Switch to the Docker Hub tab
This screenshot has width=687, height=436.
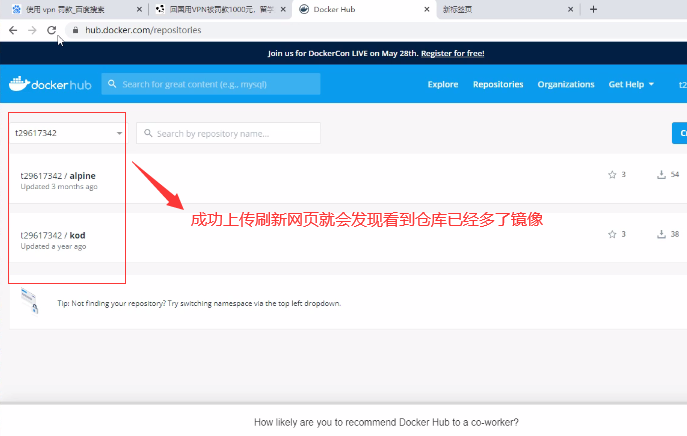364,9
